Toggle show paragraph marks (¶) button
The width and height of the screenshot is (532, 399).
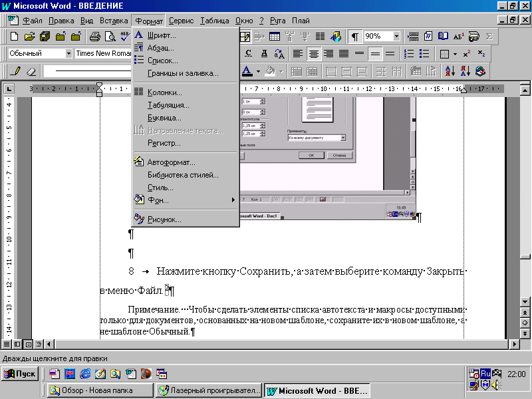tap(355, 37)
